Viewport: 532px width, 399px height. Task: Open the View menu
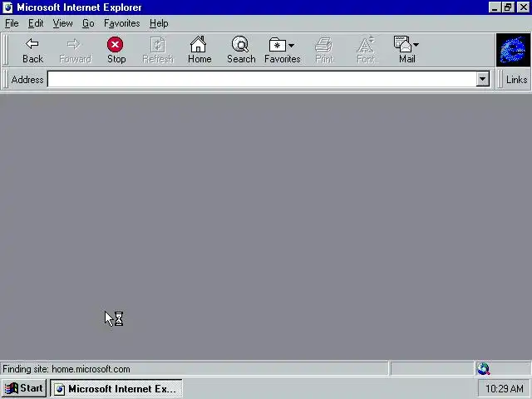pos(62,23)
